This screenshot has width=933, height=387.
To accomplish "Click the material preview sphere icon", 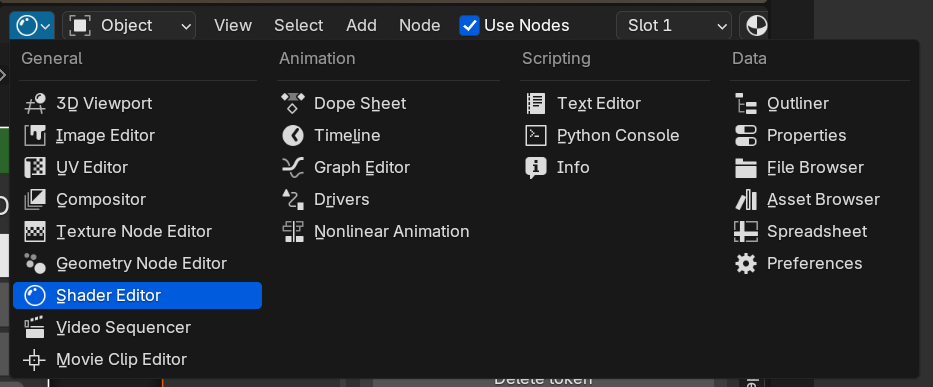I will (x=756, y=26).
